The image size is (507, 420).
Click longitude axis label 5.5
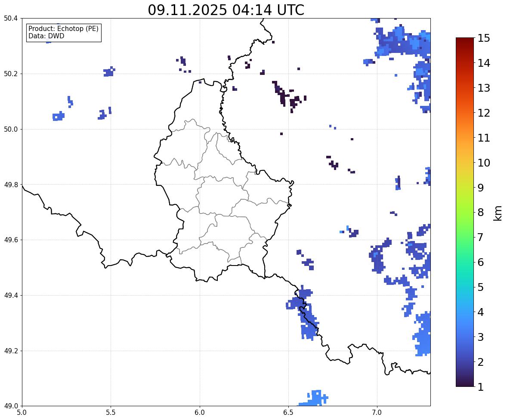click(x=111, y=413)
